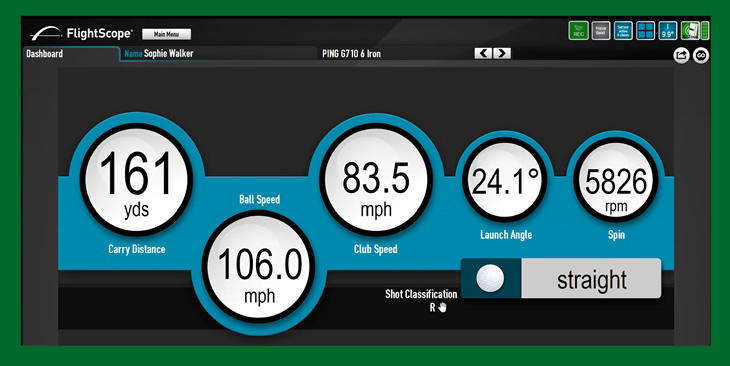The image size is (730, 366).
Task: Click the 24.1° Launch Angle dial
Action: pos(505,179)
